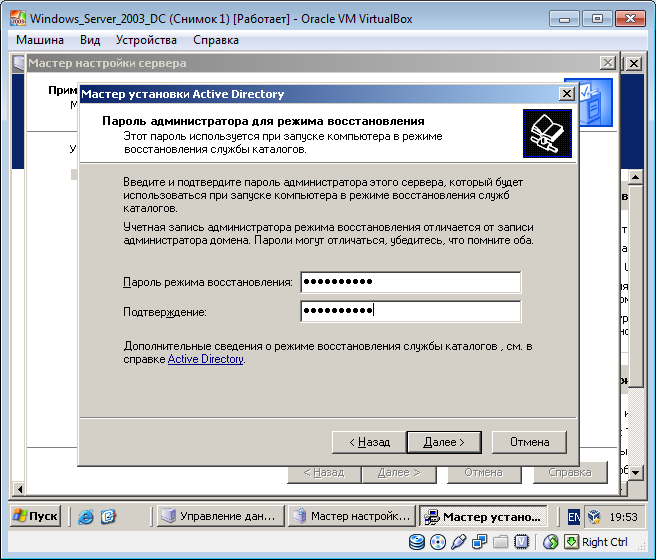This screenshot has width=656, height=560.
Task: Open the Вид menu
Action: click(x=90, y=40)
